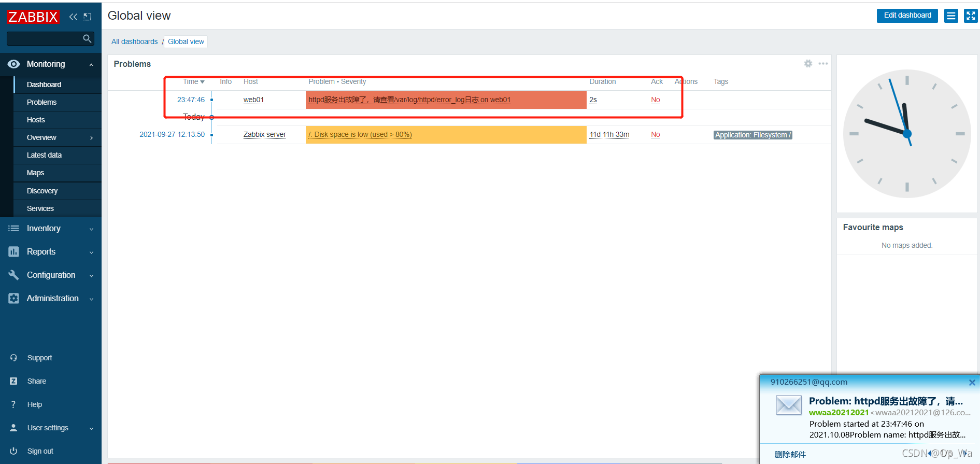
Task: Acknowledge Zabbix server problem via No link
Action: click(x=656, y=134)
